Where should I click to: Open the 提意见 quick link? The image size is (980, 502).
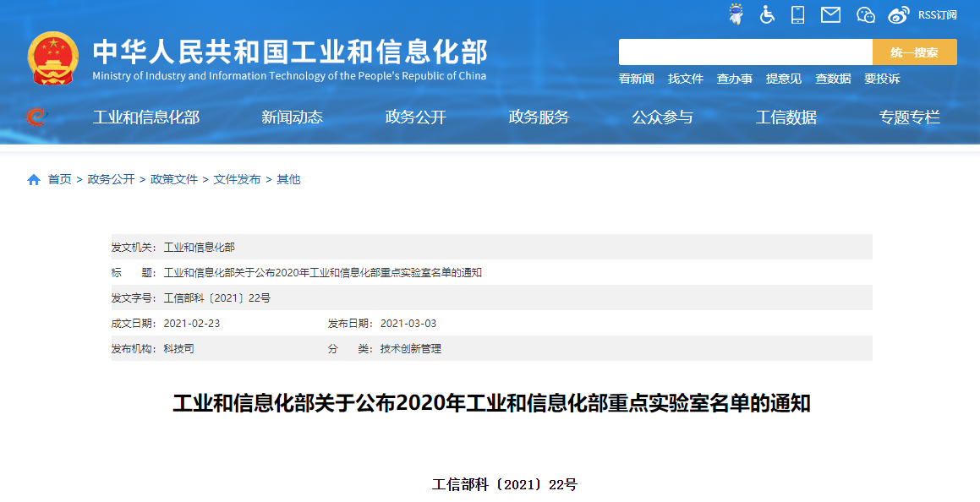point(784,79)
